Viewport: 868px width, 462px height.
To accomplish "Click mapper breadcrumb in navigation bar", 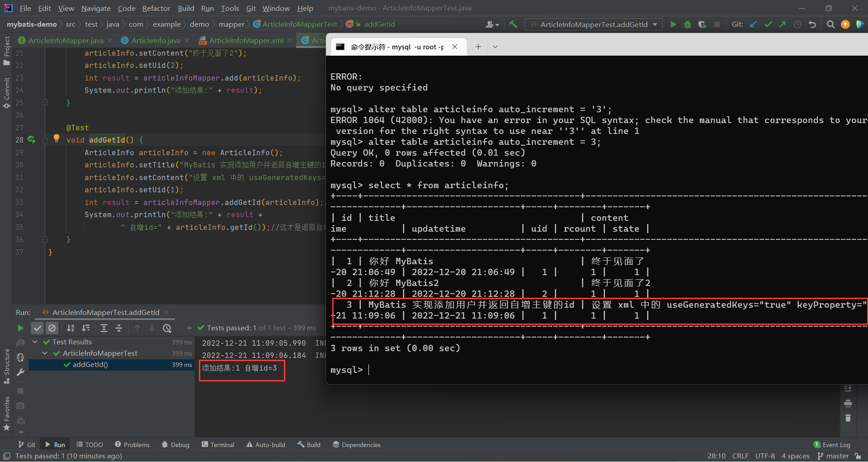I will tap(231, 24).
